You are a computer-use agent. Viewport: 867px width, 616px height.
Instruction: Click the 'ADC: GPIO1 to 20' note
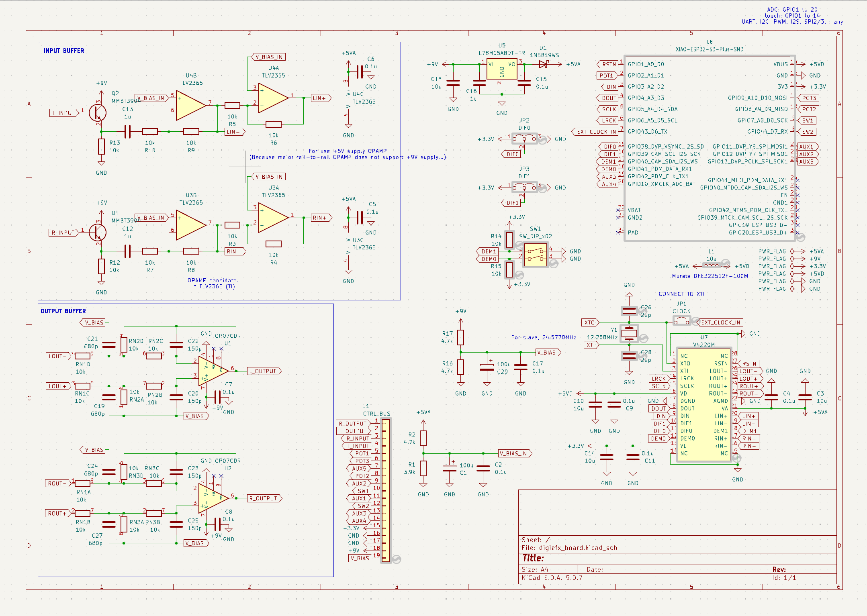coord(792,10)
